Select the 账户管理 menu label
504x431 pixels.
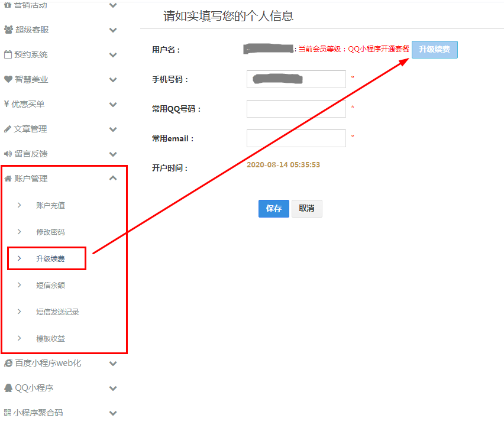[31, 179]
